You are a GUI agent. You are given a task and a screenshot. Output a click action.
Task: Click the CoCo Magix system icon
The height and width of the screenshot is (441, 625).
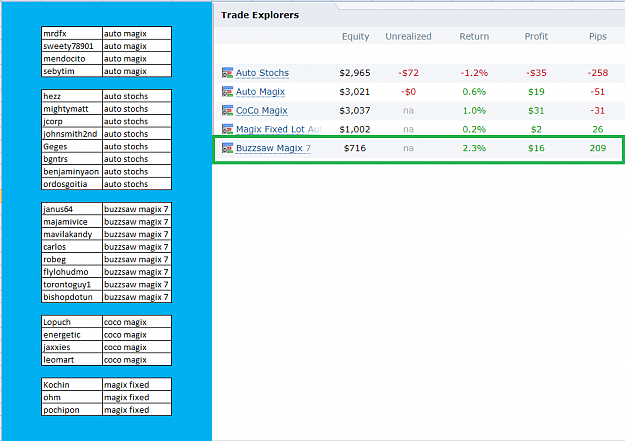(227, 110)
